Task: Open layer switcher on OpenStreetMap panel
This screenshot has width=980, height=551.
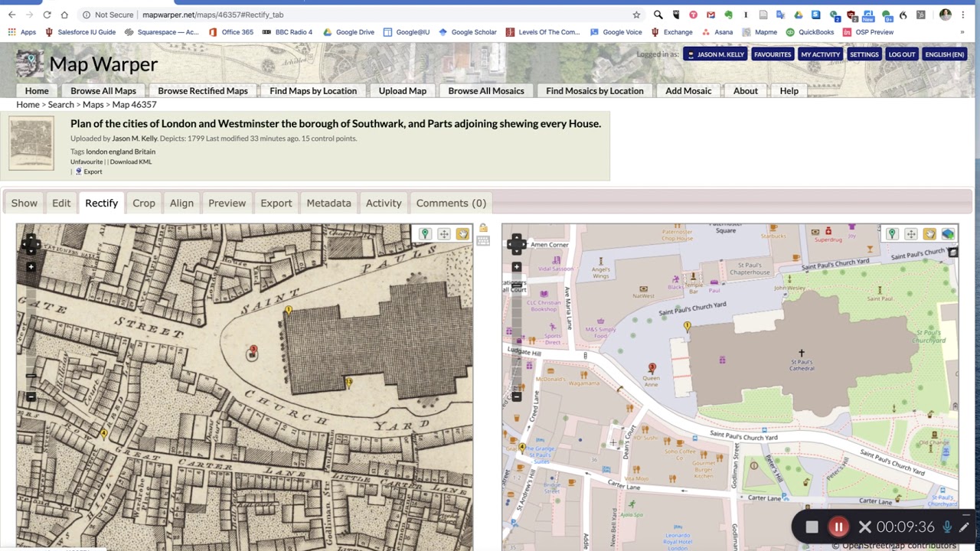Action: (952, 252)
